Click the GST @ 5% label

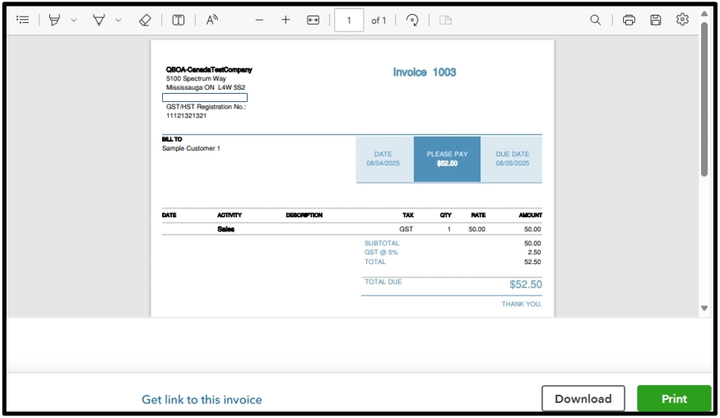(x=381, y=252)
